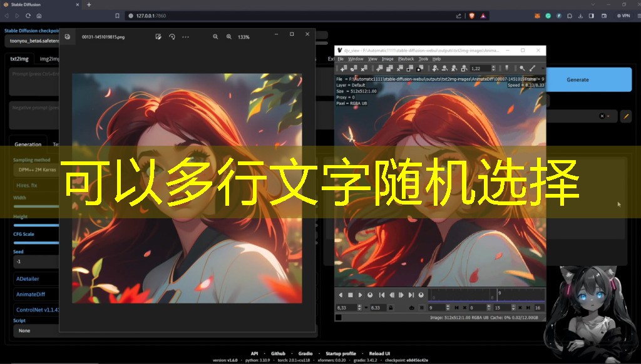641x364 pixels.
Task: Open the djv_view Image menu
Action: pos(387,59)
